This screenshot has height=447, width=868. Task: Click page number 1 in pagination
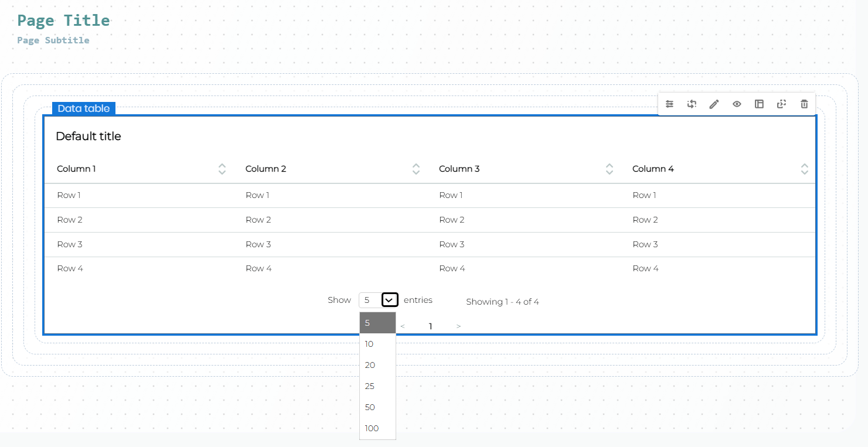[430, 326]
